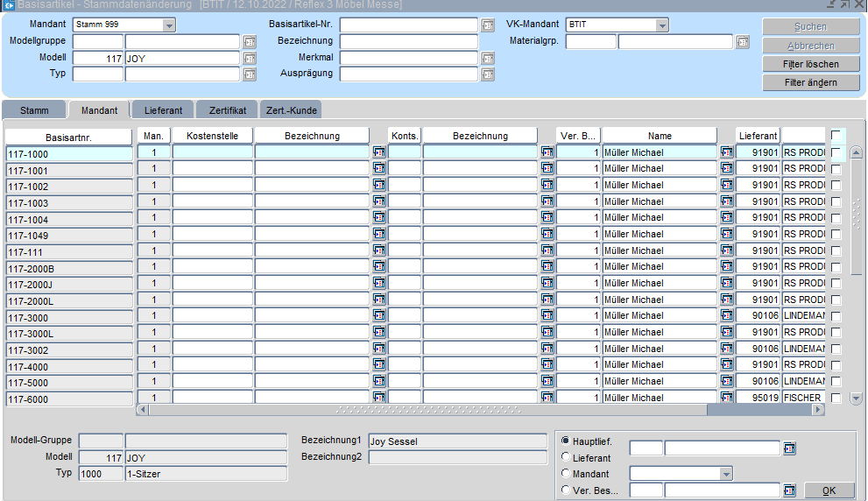
Task: Select the Lieferant radio button
Action: click(x=566, y=457)
